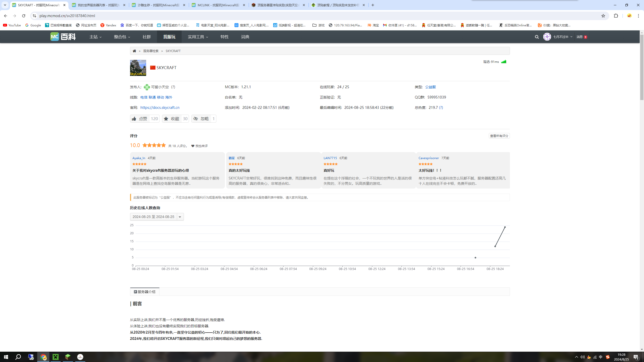Click the MC百科 site logo
Viewport: 644px width, 362px height.
[x=63, y=37]
